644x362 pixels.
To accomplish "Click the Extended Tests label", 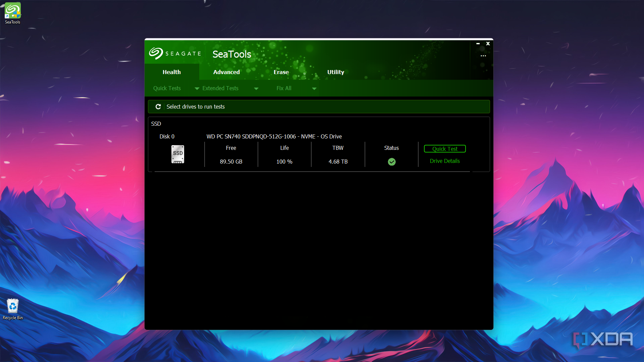I will pyautogui.click(x=220, y=88).
